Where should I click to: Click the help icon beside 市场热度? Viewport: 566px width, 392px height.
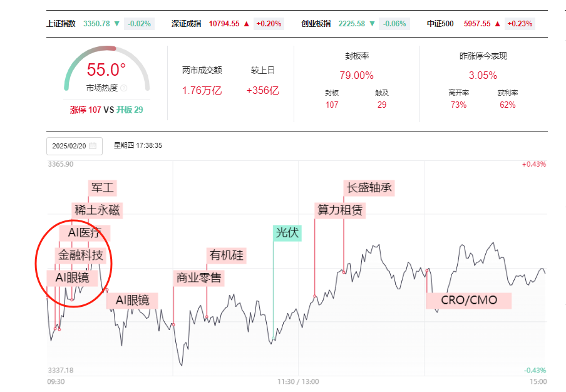(124, 88)
